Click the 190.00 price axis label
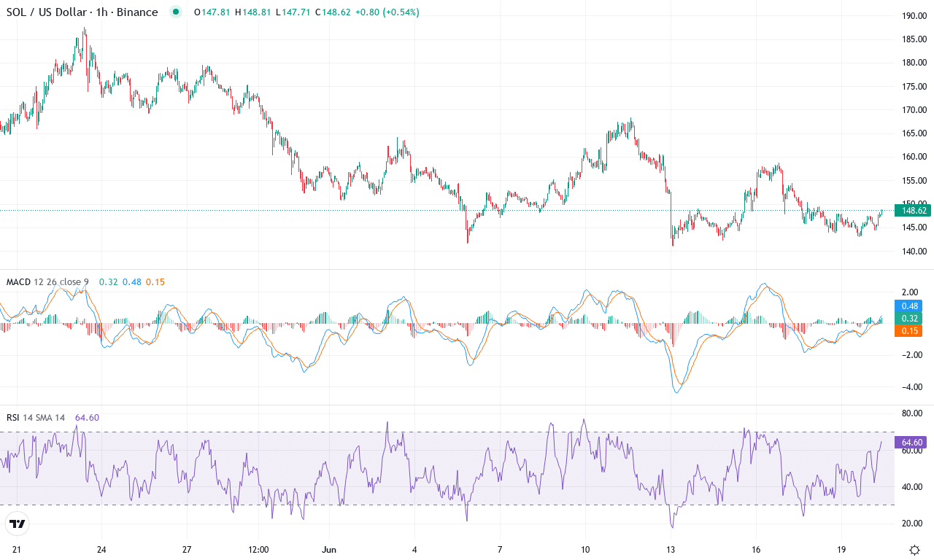This screenshot has width=934, height=560. (914, 16)
